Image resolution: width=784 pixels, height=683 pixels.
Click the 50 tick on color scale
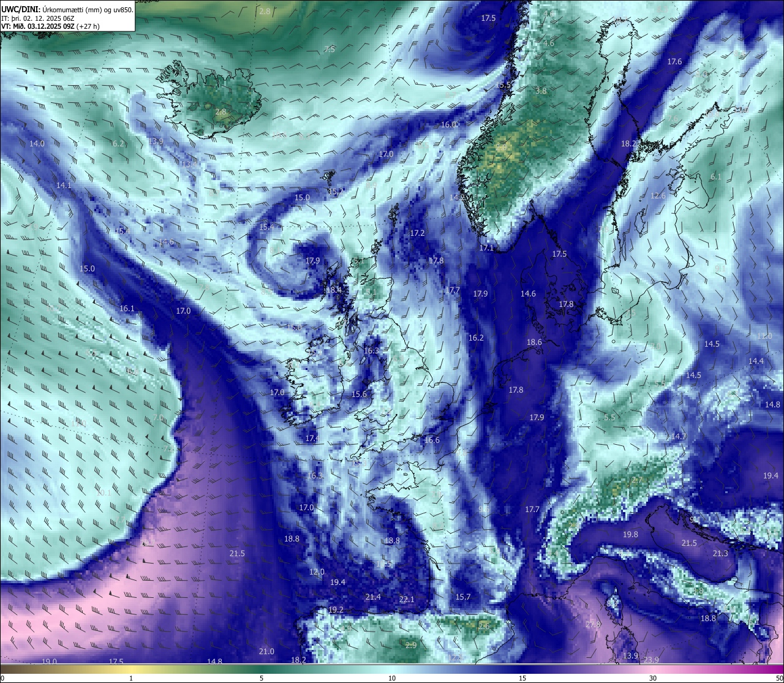778,678
